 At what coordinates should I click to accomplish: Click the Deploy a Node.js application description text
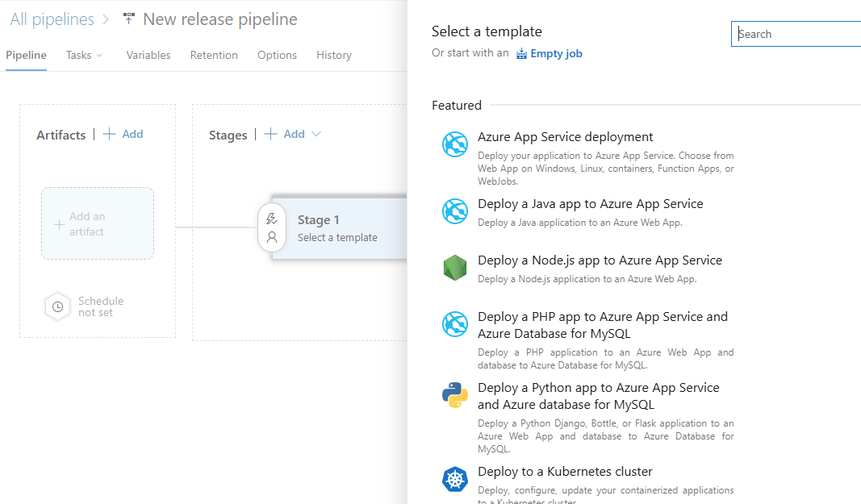[x=587, y=279]
